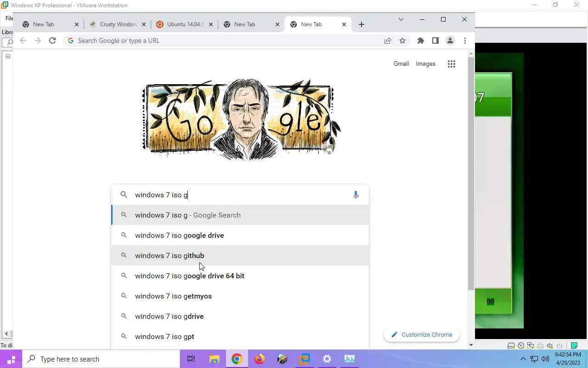Viewport: 588px width, 368px height.
Task: Click VMware hard disk status icon
Action: point(511,345)
